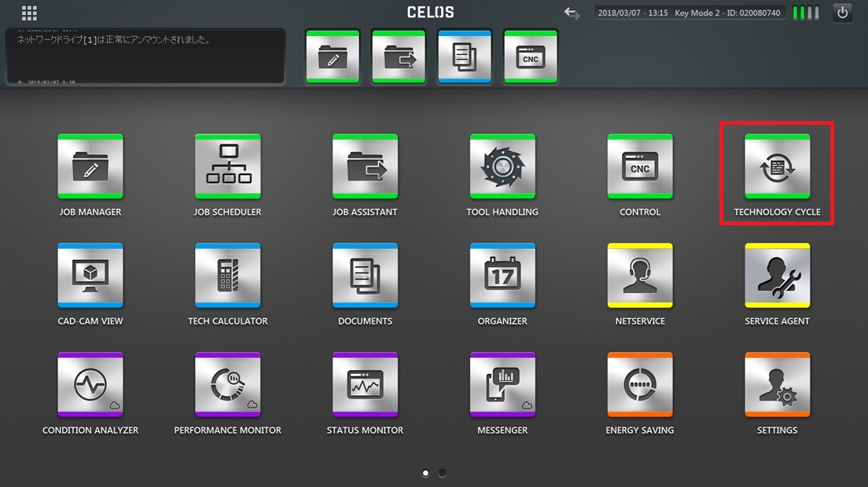Screen dimensions: 868x487
Task: Open Tool Handling
Action: (502, 166)
